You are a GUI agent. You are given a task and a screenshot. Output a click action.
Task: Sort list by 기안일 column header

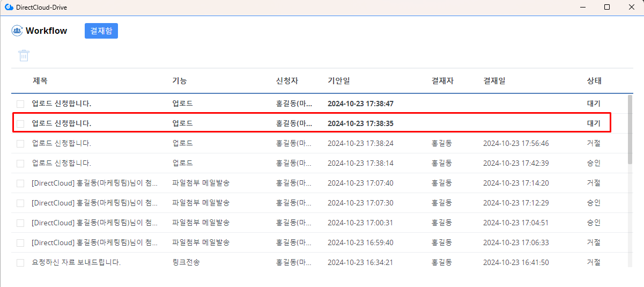[338, 81]
